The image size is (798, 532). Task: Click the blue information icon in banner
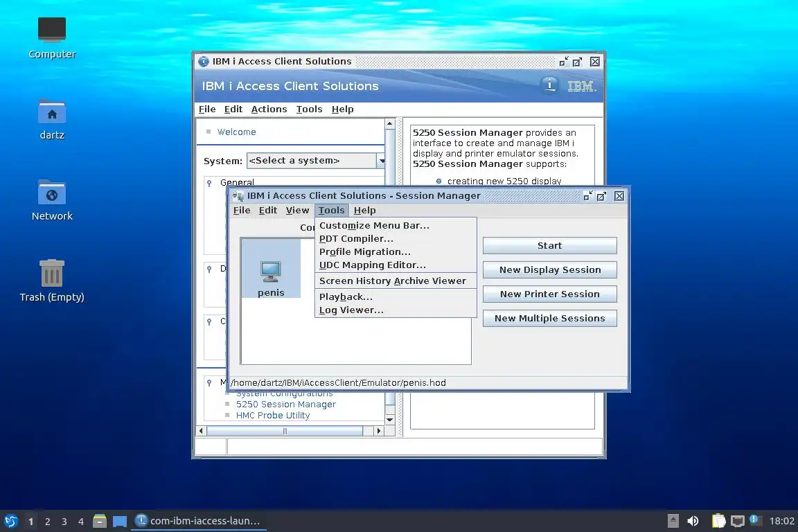(x=549, y=85)
